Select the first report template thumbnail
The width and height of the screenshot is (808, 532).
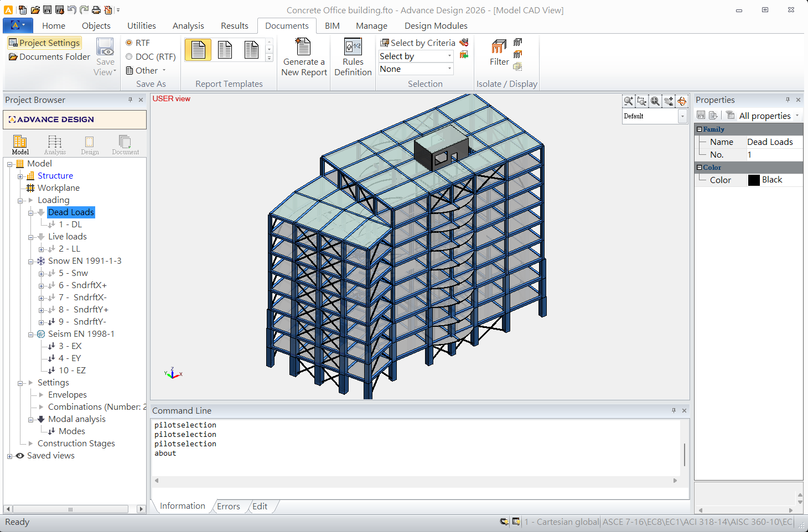coord(198,50)
